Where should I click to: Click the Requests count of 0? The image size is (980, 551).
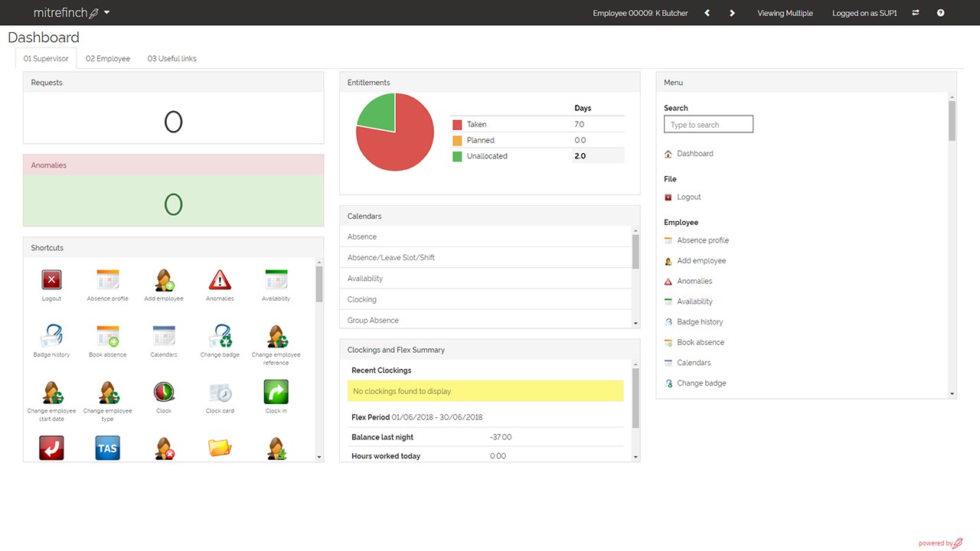point(174,122)
